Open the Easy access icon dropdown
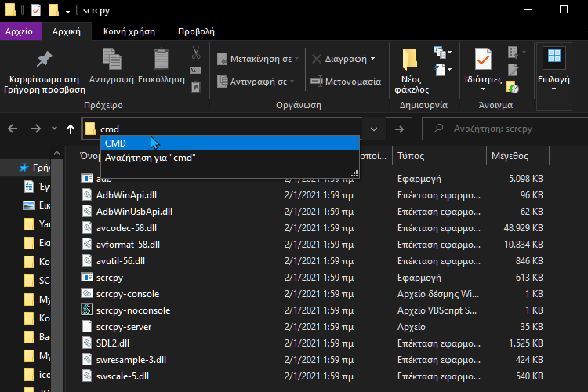 (442, 70)
